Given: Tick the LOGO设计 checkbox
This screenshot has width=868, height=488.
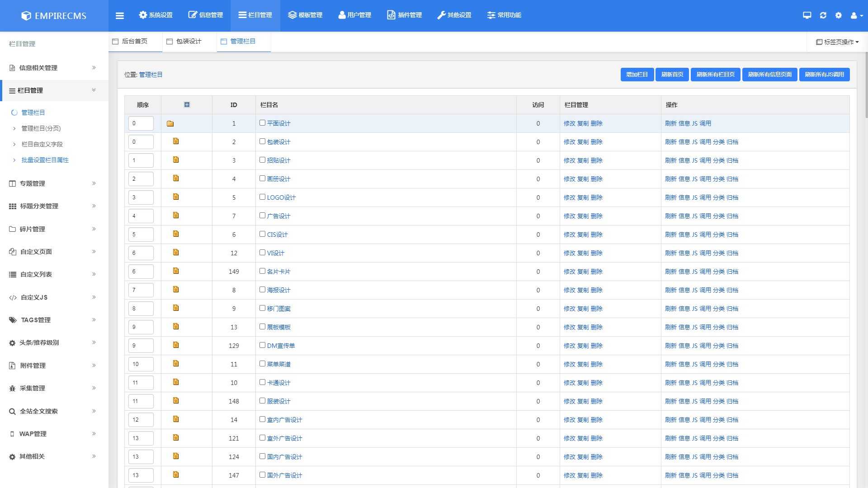Looking at the screenshot, I should pos(262,197).
